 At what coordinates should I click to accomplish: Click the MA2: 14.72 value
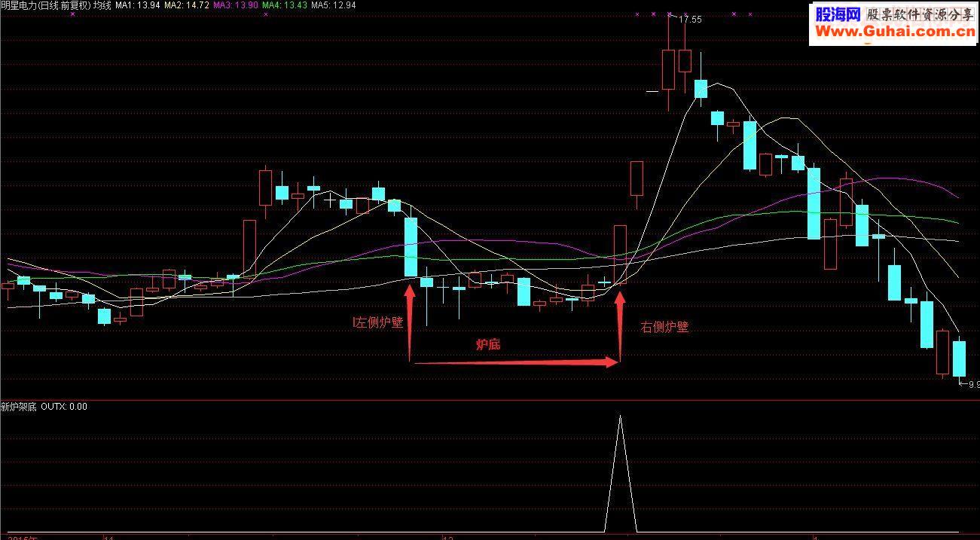pos(186,5)
